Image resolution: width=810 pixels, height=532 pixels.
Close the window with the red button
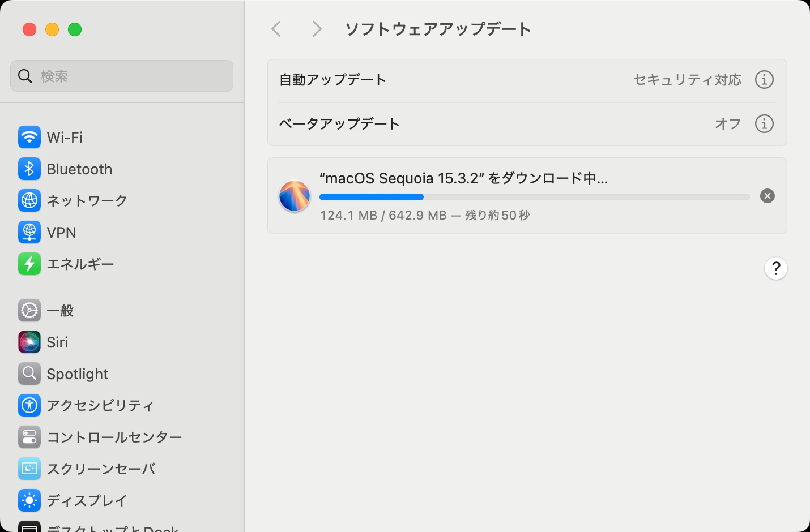29,29
